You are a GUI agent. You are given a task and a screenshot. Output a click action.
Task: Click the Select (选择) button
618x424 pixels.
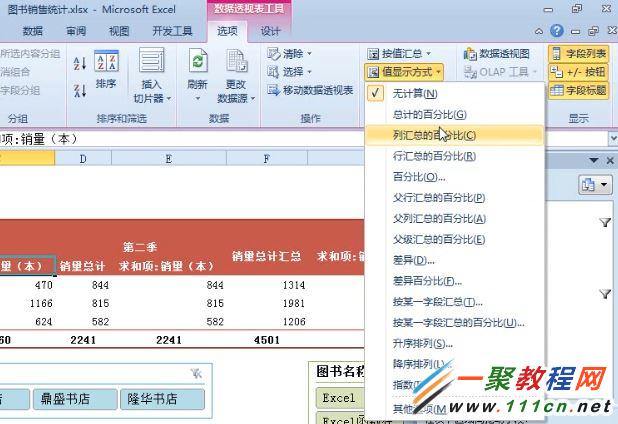point(289,72)
